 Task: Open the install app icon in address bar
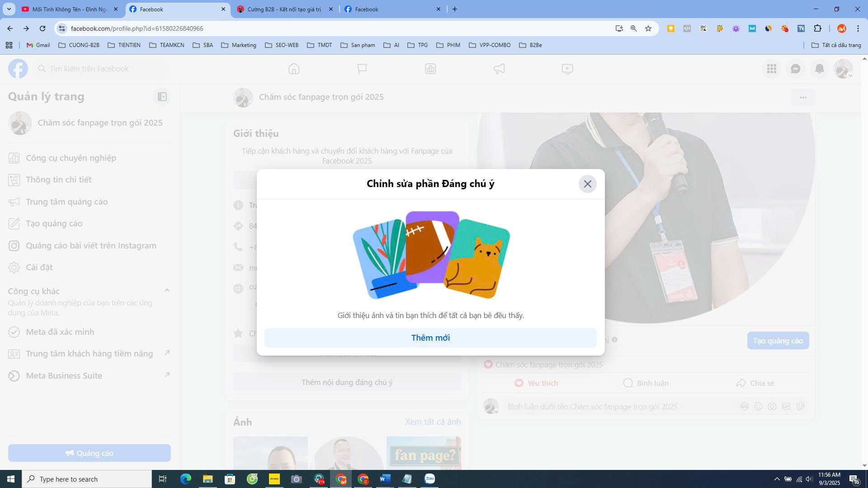point(619,28)
